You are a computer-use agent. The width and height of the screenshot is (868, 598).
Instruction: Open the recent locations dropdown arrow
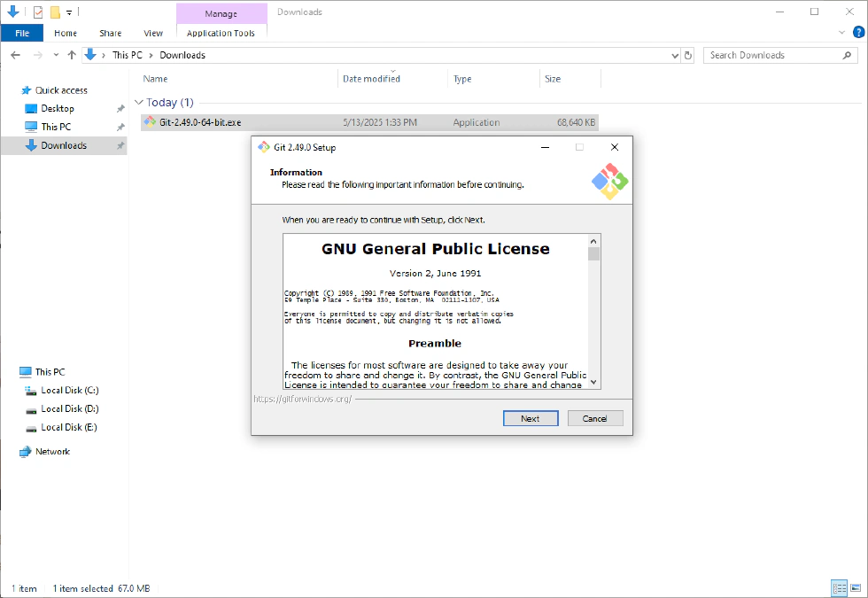pos(56,55)
